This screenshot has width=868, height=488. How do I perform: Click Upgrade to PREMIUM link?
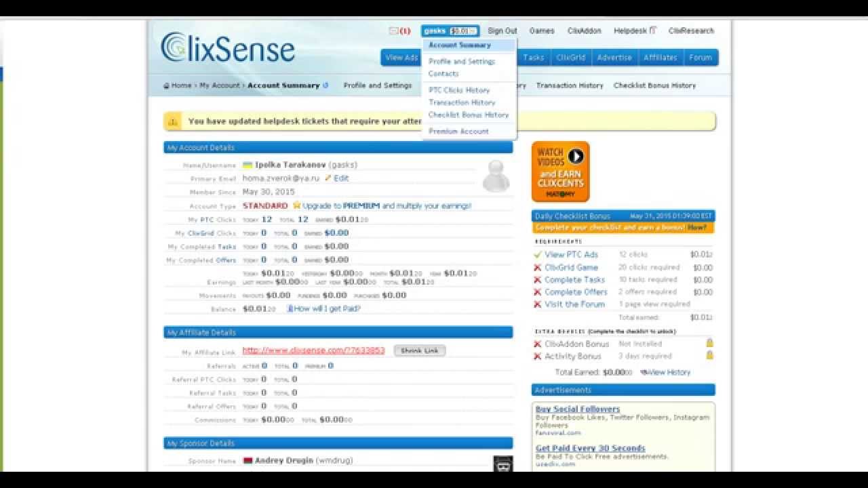coord(387,205)
